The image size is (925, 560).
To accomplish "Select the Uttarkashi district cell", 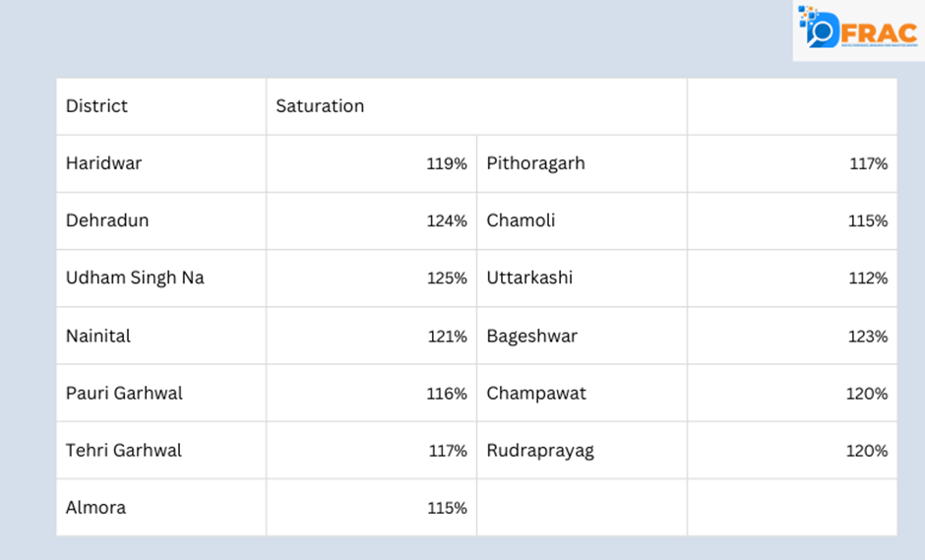I will point(529,278).
